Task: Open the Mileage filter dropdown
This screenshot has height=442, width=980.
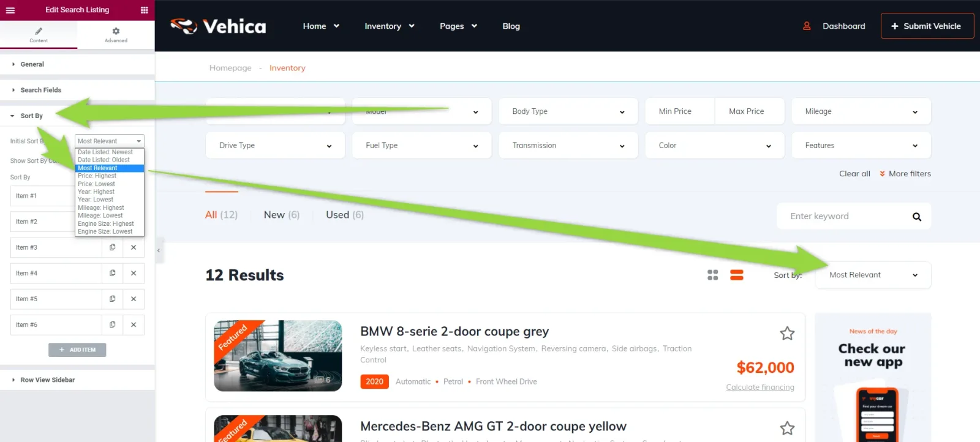Action: point(861,111)
